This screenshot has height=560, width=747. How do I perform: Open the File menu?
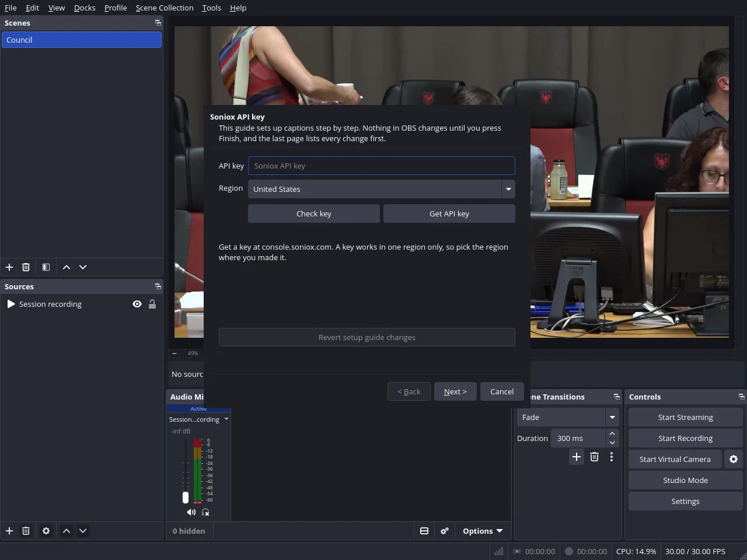tap(11, 8)
